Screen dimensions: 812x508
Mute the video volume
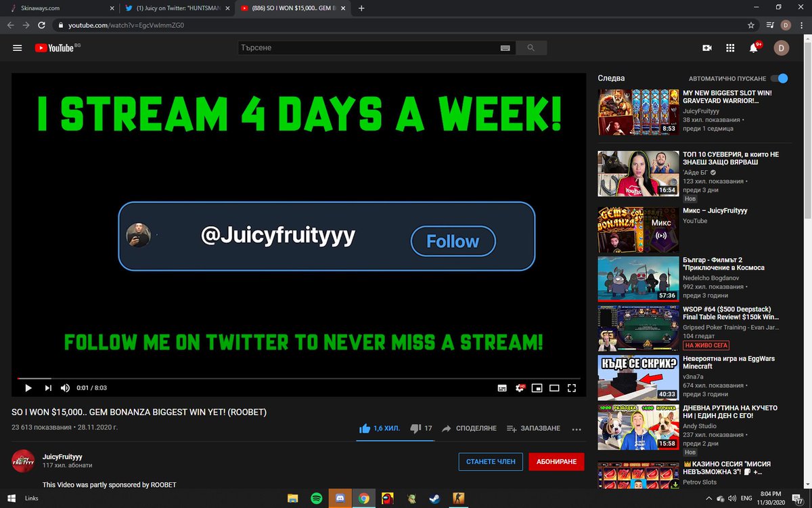click(x=66, y=388)
